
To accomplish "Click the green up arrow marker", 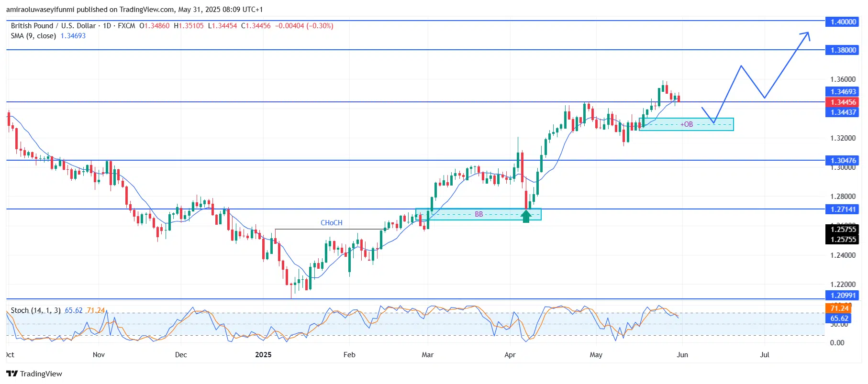I will pyautogui.click(x=526, y=216).
